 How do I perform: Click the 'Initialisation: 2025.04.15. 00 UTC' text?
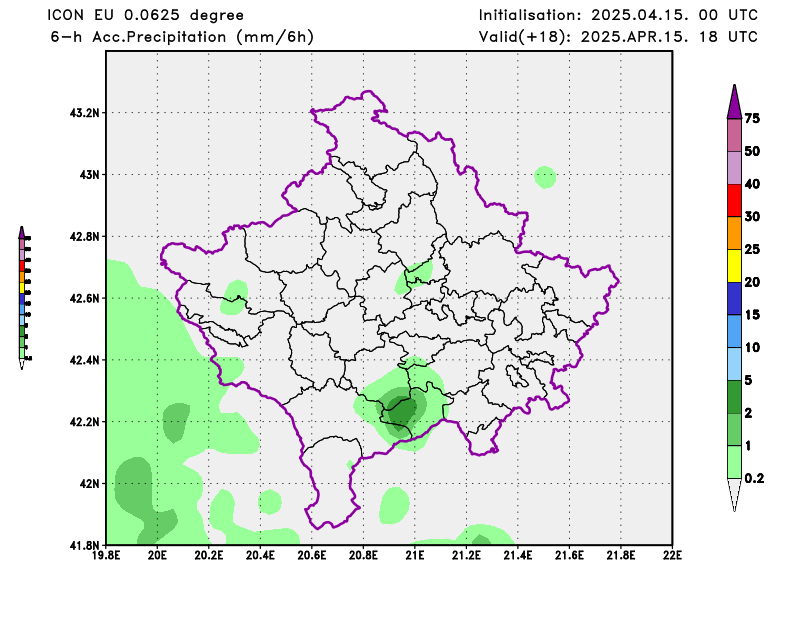coord(618,15)
